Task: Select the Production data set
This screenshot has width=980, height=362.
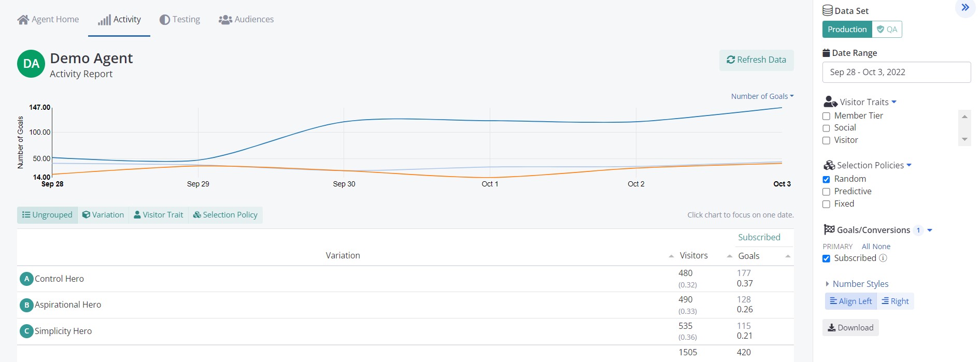Action: coord(847,30)
